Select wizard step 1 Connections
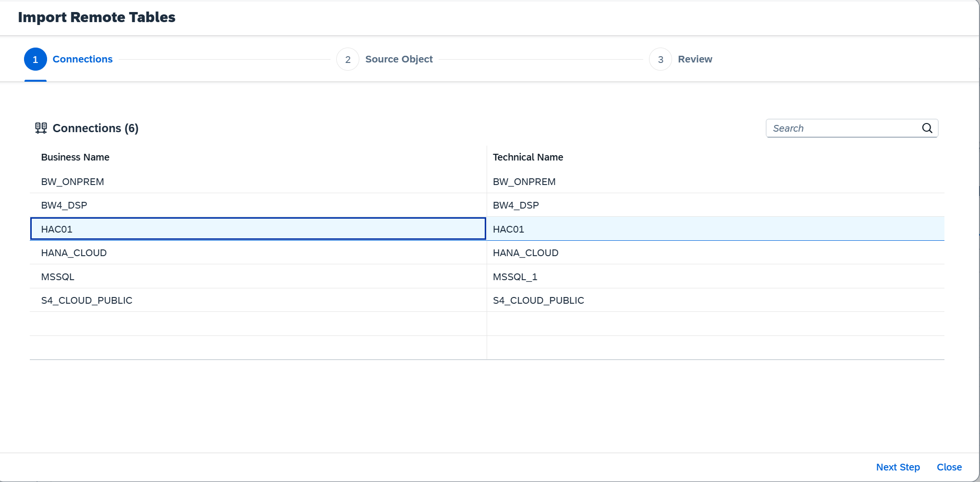The height and width of the screenshot is (482, 980). pyautogui.click(x=68, y=59)
